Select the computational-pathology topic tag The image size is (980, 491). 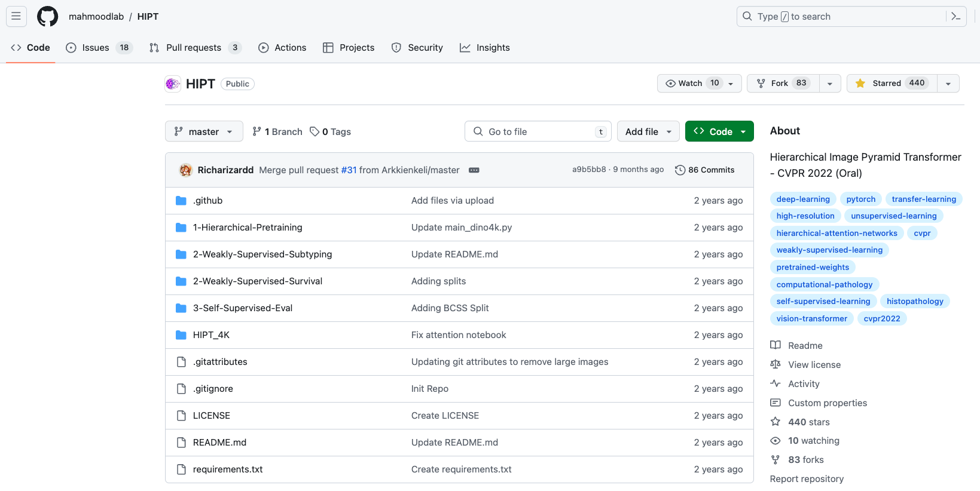click(825, 284)
